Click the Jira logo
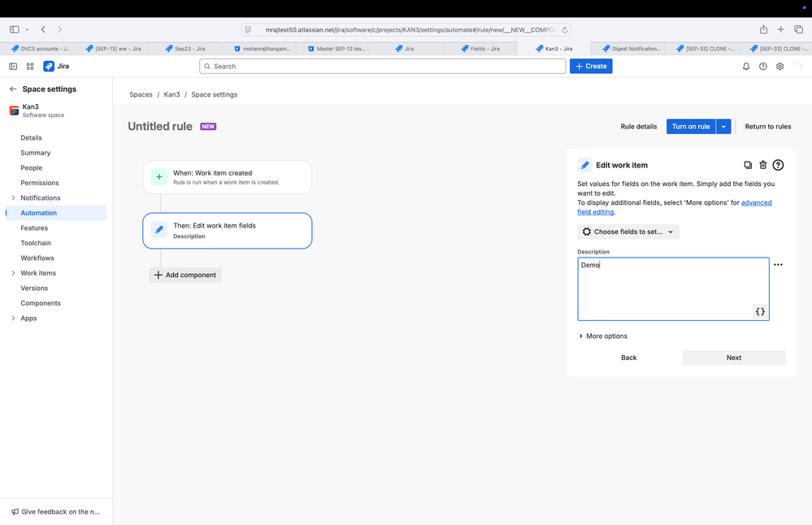Image resolution: width=812 pixels, height=525 pixels. tap(56, 67)
